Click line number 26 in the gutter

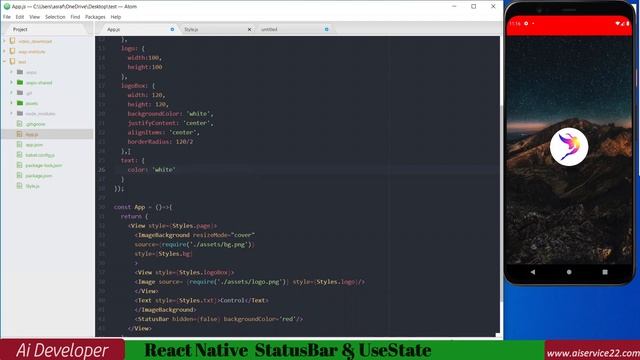pyautogui.click(x=102, y=170)
